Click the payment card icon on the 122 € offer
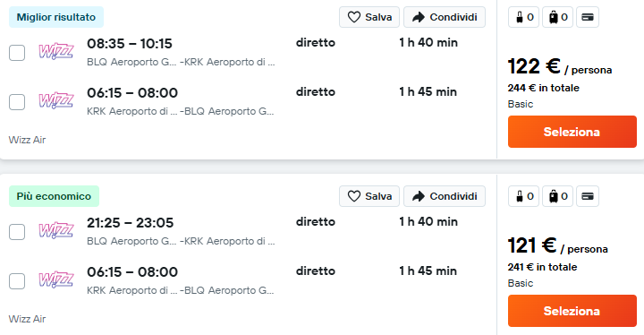The width and height of the screenshot is (644, 335). point(588,17)
